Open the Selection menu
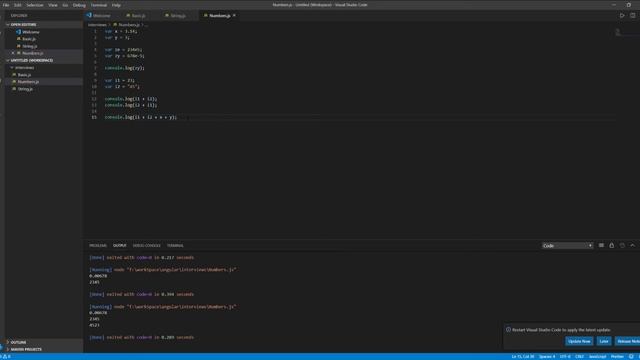This screenshot has width=640, height=360. tap(35, 5)
